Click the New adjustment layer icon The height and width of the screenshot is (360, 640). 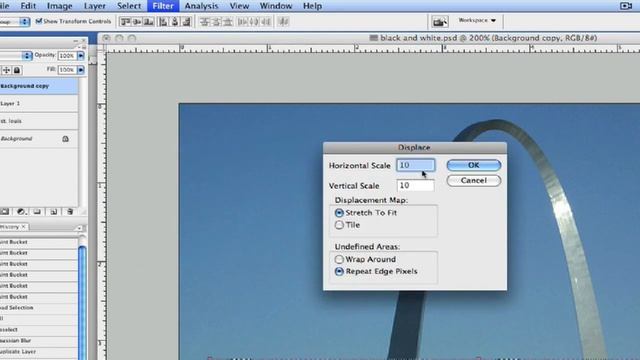[x=21, y=211]
